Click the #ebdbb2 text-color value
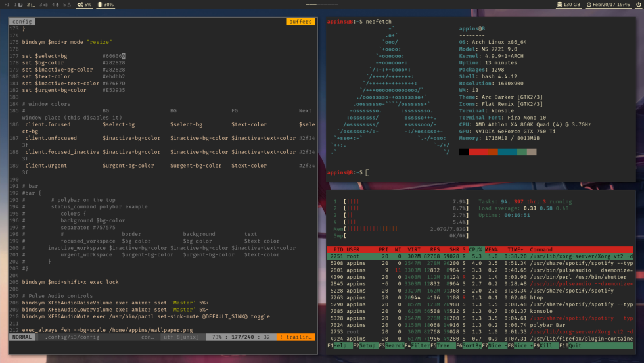 [x=114, y=76]
